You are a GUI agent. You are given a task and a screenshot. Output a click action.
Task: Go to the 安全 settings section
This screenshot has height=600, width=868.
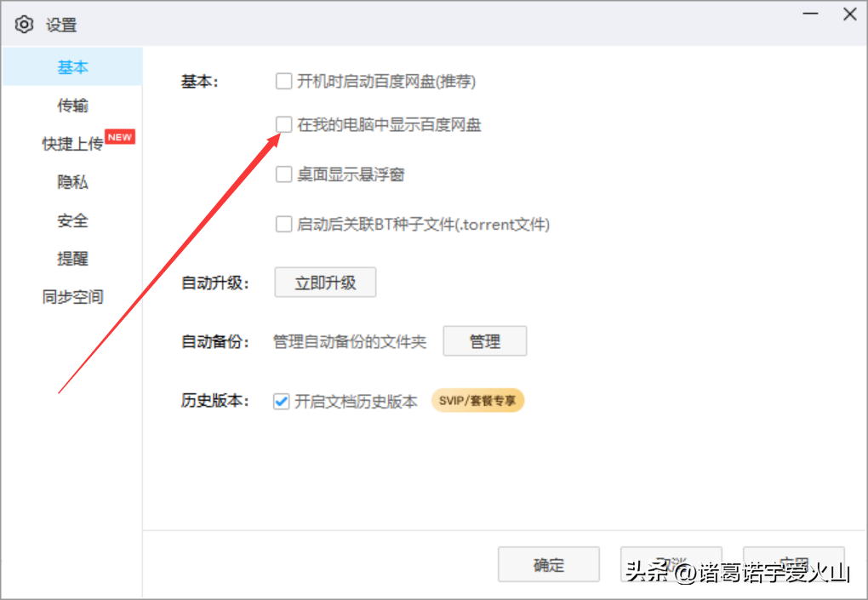point(72,220)
